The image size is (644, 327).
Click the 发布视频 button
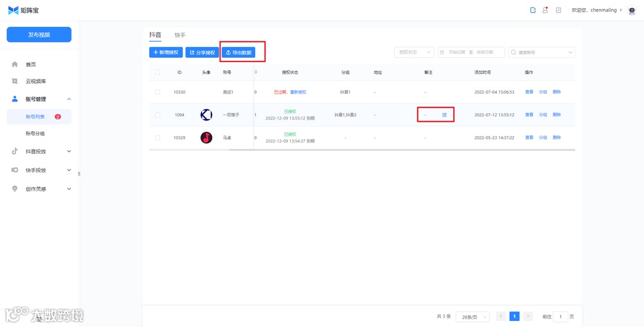click(x=39, y=35)
